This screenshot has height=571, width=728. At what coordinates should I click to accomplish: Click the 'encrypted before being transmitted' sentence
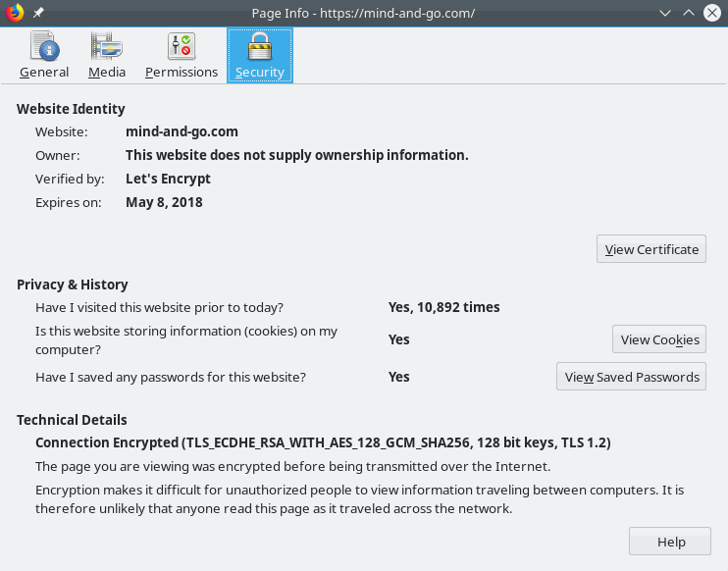click(293, 466)
